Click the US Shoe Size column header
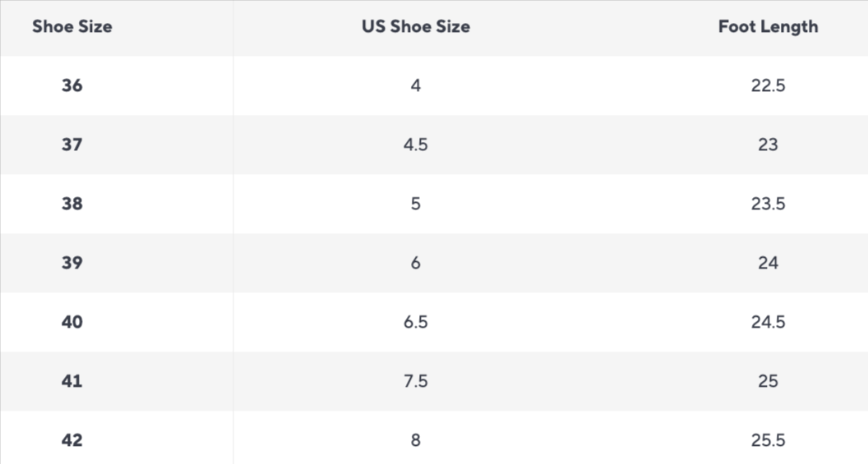868x464 pixels. pos(416,26)
